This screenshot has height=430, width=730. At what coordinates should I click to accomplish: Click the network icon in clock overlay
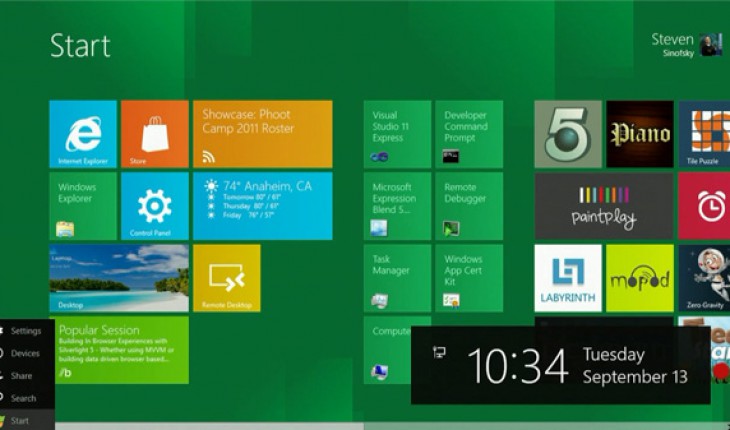tap(439, 352)
